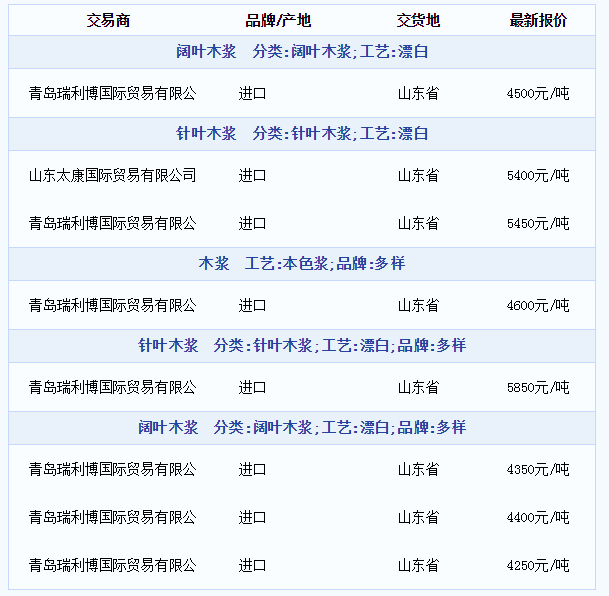This screenshot has width=609, height=596.
Task: Click the 最新报价 column header
Action: coord(538,20)
